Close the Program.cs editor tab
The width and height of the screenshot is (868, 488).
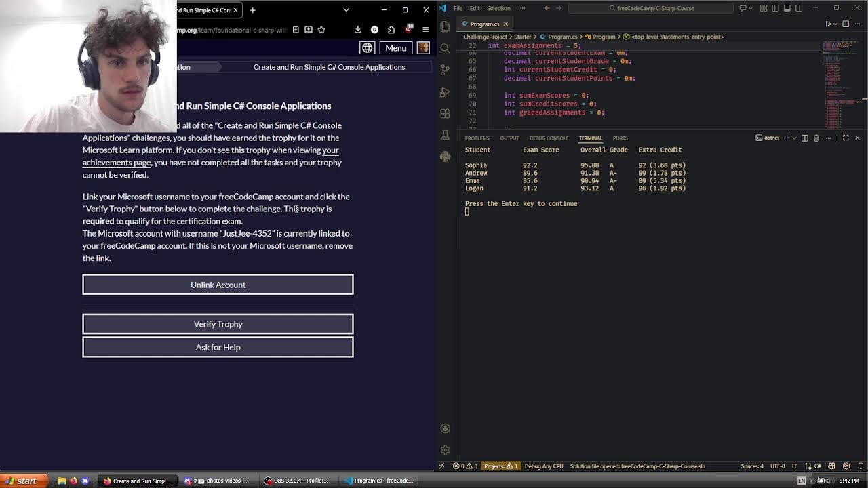[505, 24]
